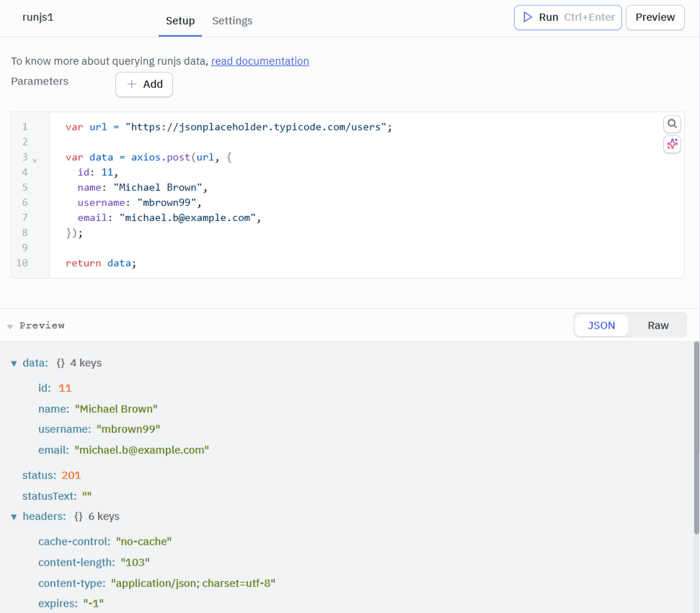Switch preview output to Raw
The height and width of the screenshot is (613, 700).
pyautogui.click(x=657, y=325)
